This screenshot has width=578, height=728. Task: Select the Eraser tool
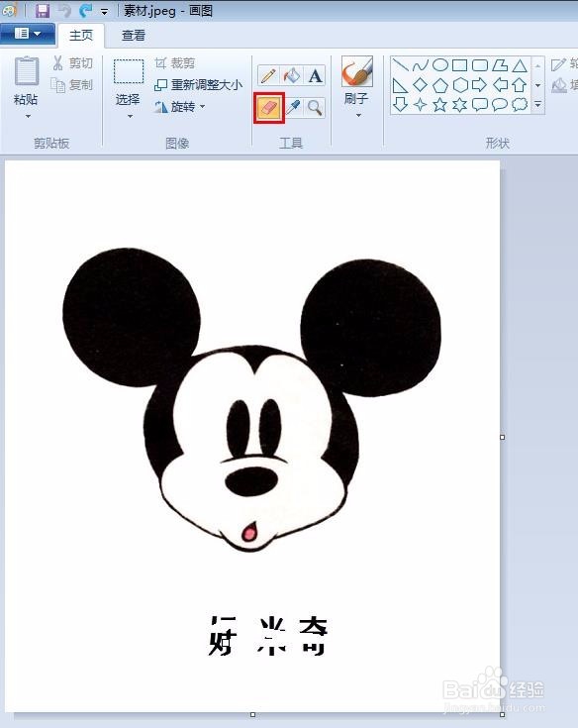tap(269, 108)
